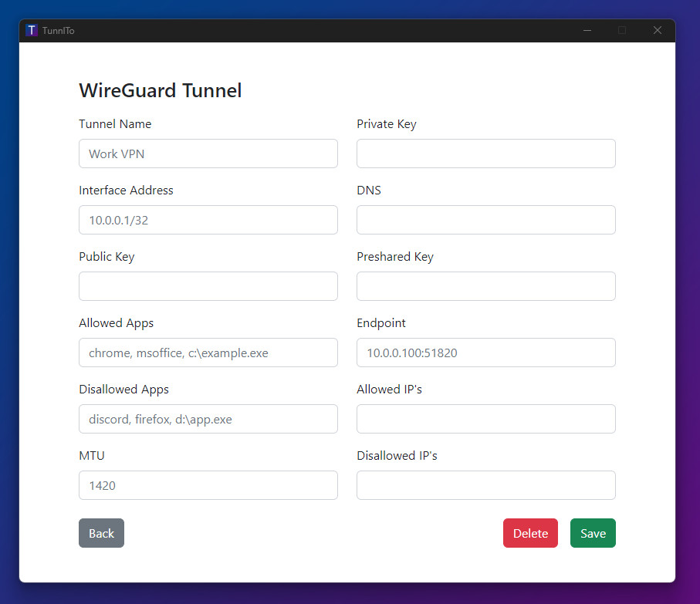Save the WireGuard tunnel configuration
The height and width of the screenshot is (604, 700).
pos(593,533)
